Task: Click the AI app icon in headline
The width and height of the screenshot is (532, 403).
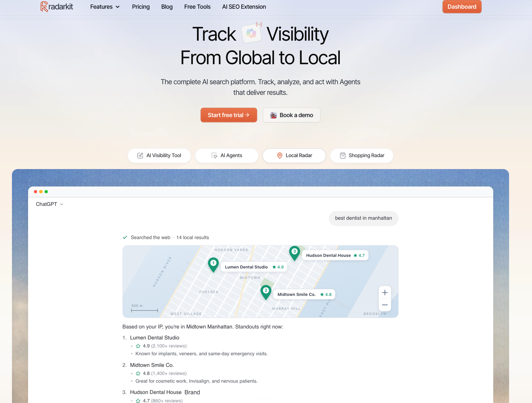Action: (251, 33)
